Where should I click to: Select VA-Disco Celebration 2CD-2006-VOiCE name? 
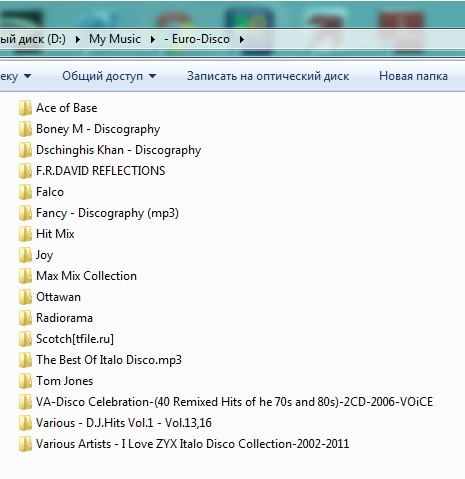point(234,402)
